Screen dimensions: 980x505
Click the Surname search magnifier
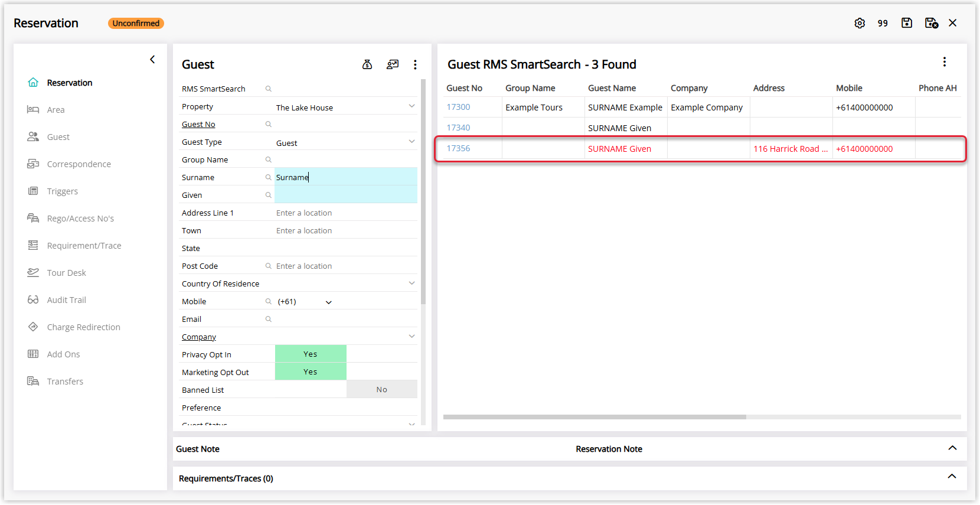pos(268,177)
